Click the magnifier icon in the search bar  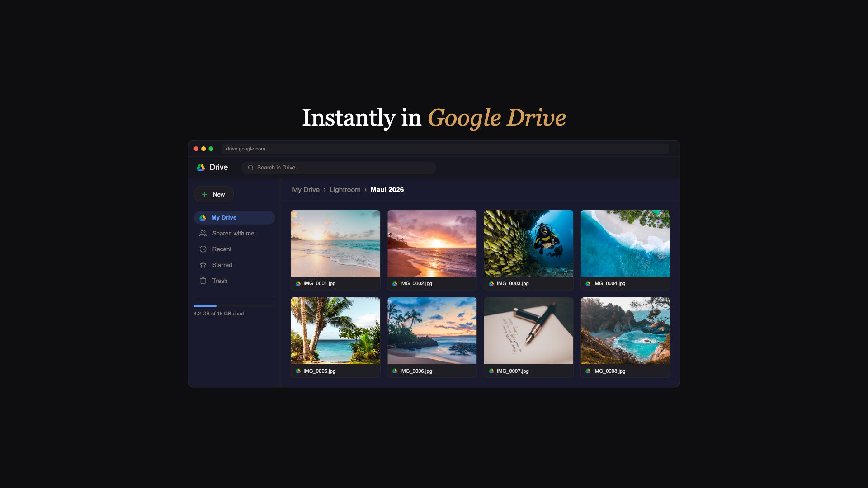point(250,168)
